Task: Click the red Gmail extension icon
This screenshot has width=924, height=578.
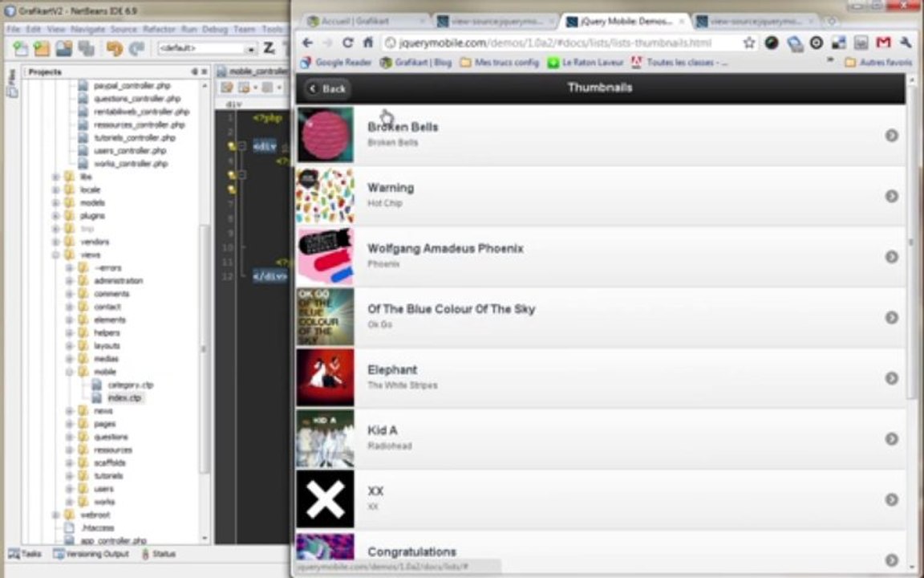Action: point(883,43)
